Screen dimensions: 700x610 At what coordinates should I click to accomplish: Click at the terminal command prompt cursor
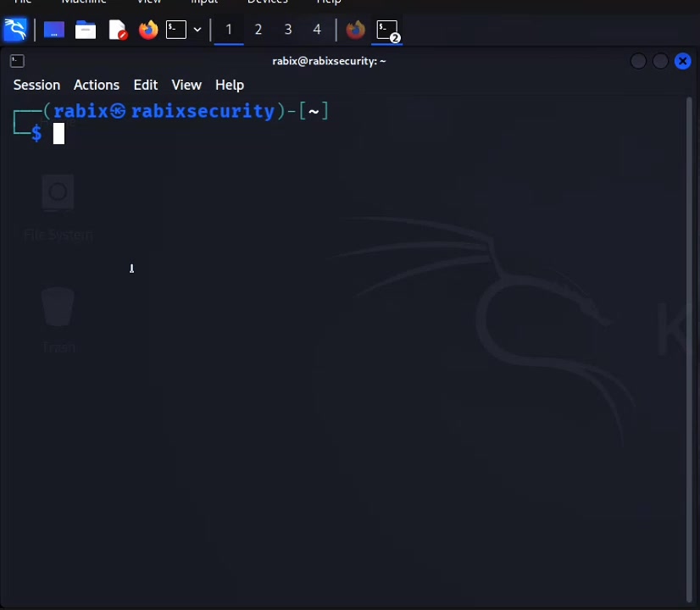(59, 133)
